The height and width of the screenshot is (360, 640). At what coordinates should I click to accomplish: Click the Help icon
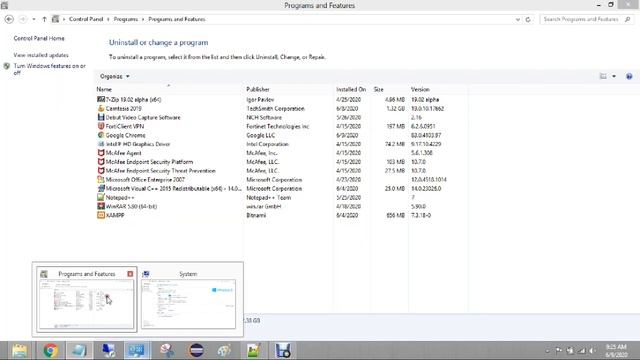629,76
